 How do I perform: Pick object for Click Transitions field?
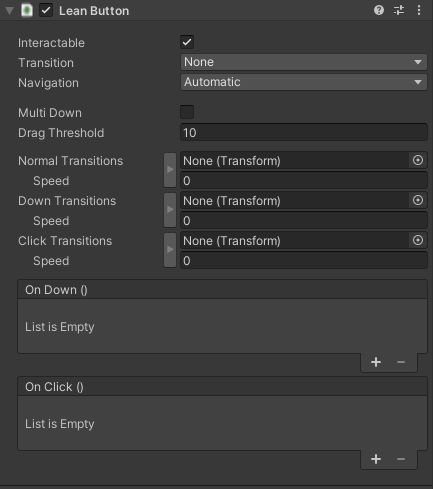coord(418,240)
